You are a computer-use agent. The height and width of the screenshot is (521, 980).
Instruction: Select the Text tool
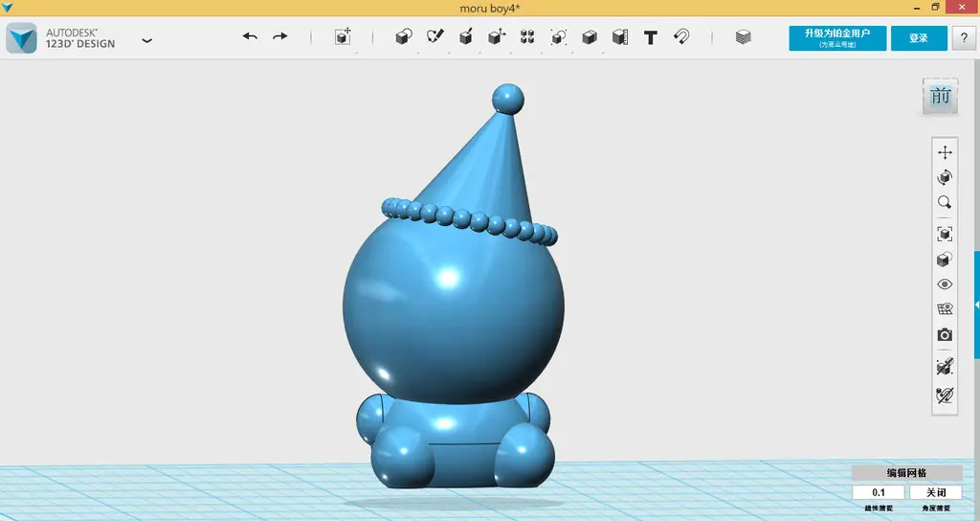[x=651, y=37]
